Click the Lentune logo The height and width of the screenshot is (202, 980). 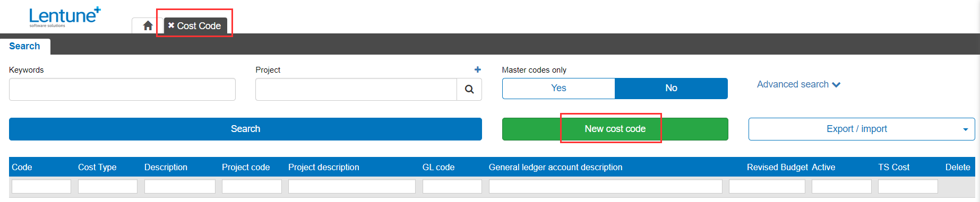click(64, 17)
